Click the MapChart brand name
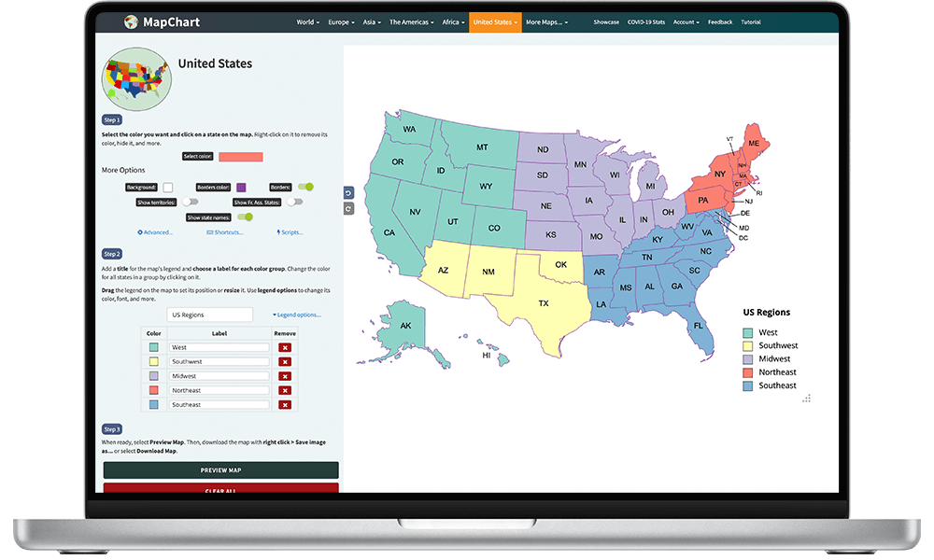The height and width of the screenshot is (560, 934). pyautogui.click(x=172, y=22)
